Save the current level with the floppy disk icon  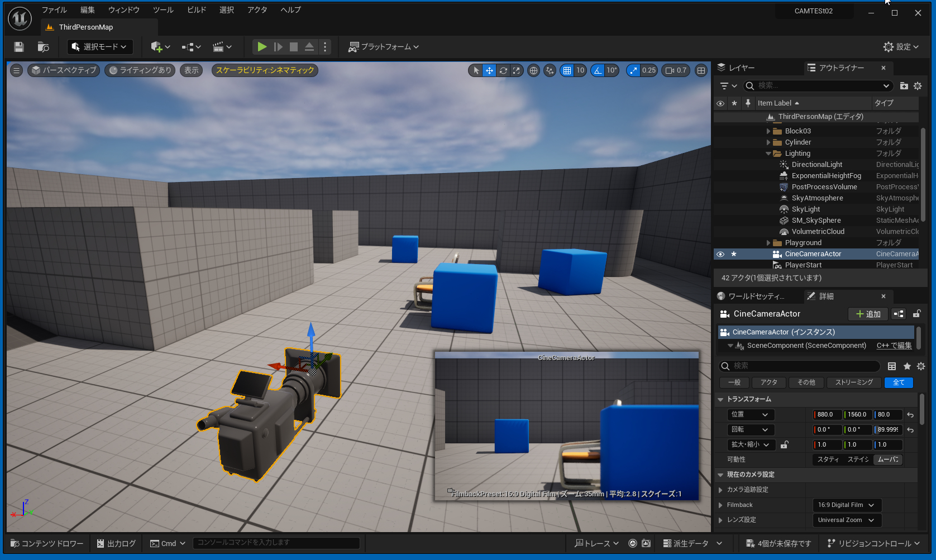tap(19, 47)
